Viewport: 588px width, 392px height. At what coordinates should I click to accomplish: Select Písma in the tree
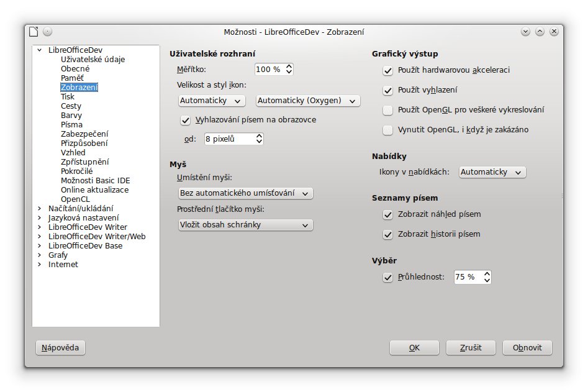pyautogui.click(x=71, y=124)
